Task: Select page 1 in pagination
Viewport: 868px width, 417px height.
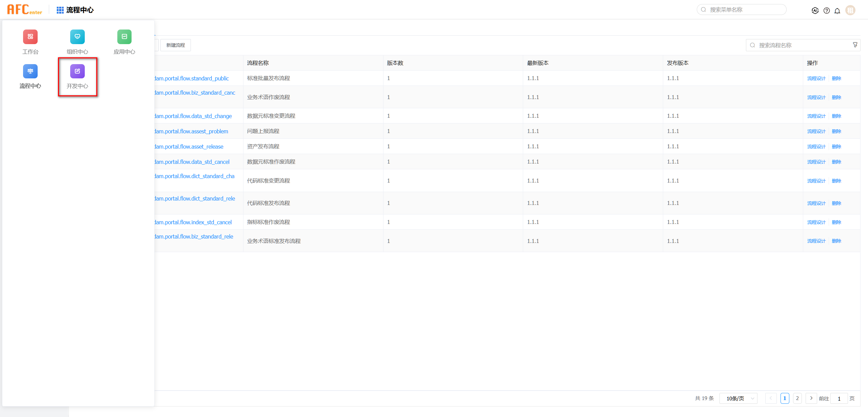Action: point(785,398)
